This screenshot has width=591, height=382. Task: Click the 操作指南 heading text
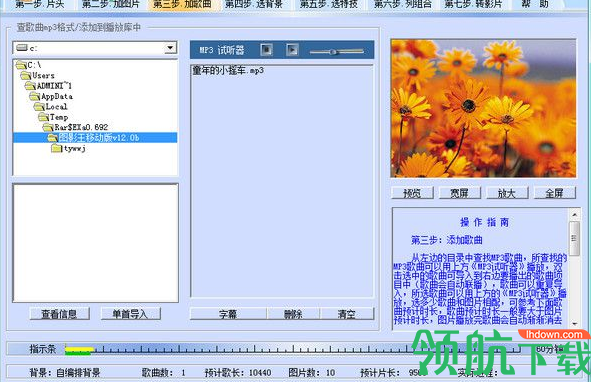[x=484, y=222]
